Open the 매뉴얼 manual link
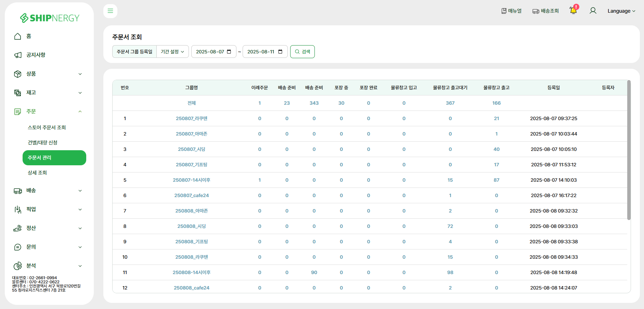The width and height of the screenshot is (644, 309). [512, 11]
